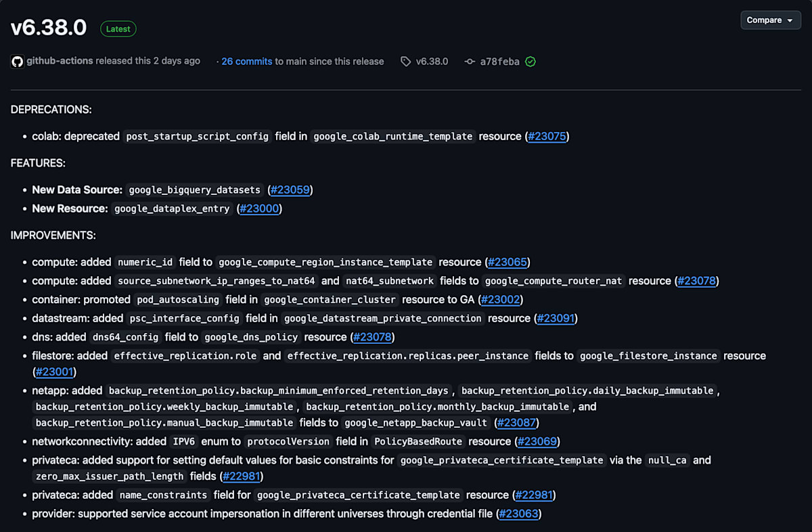Open the v6.38.0 tag link
Screen dimensions: 812x532
[432, 62]
